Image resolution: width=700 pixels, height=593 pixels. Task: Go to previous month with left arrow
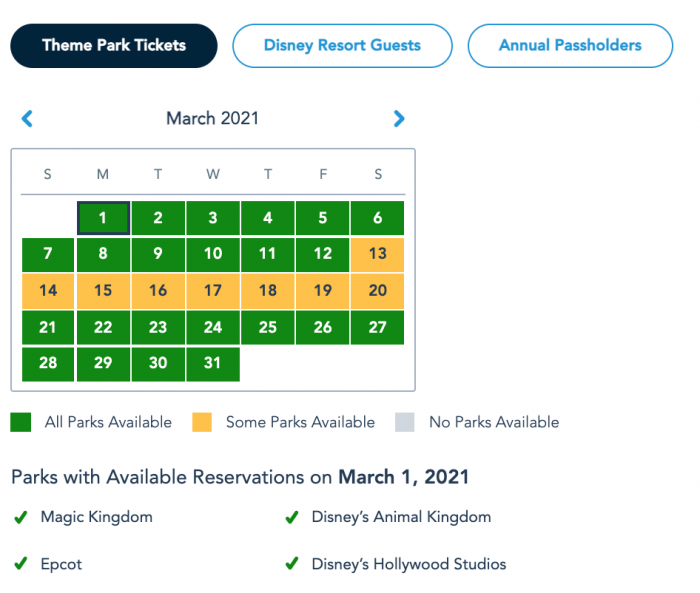(x=27, y=119)
